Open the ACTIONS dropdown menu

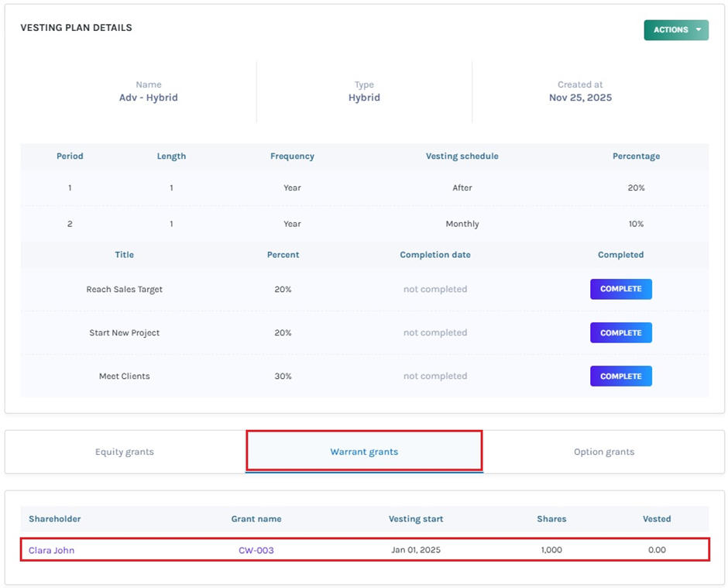pos(675,30)
